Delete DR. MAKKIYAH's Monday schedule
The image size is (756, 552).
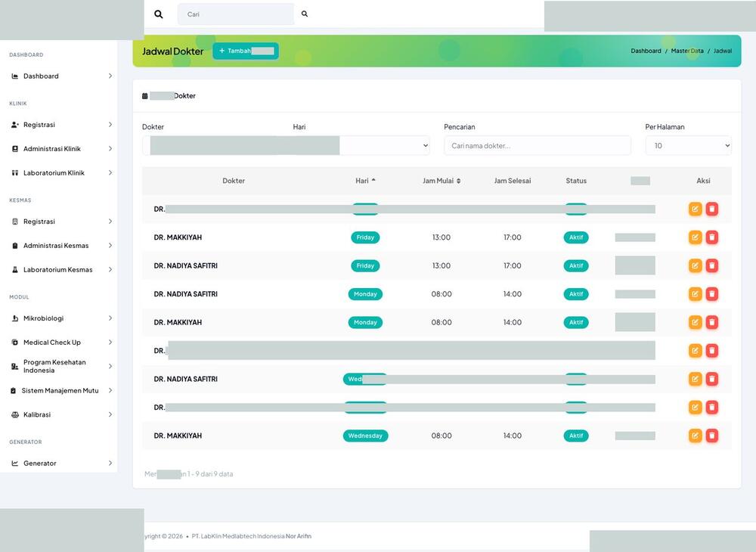point(711,322)
